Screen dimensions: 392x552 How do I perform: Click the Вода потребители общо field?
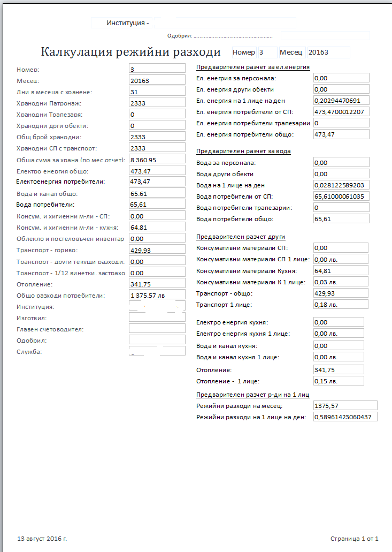(341, 219)
